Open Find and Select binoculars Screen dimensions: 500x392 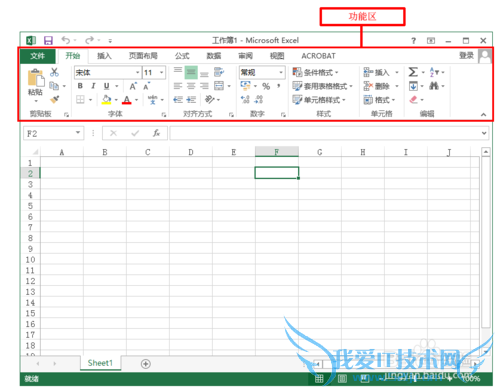tap(434, 86)
